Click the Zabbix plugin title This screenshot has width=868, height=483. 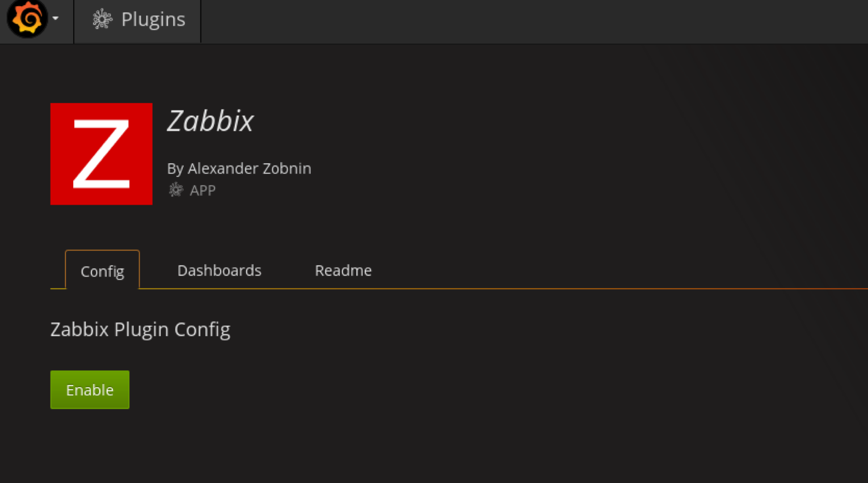click(x=210, y=121)
